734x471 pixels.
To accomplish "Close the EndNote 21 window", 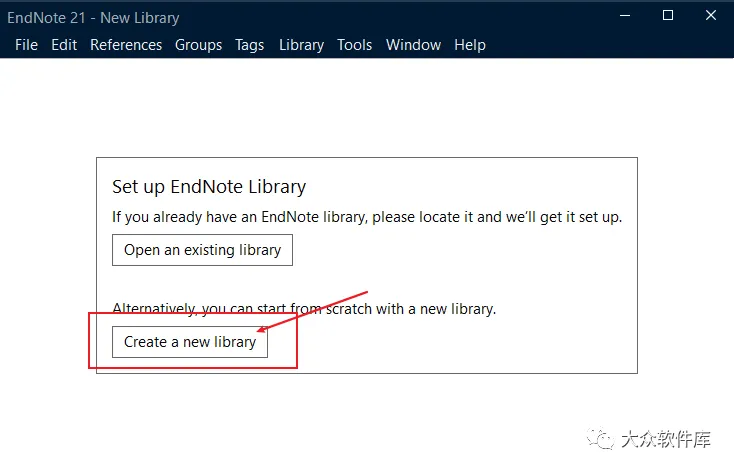I will pos(711,15).
